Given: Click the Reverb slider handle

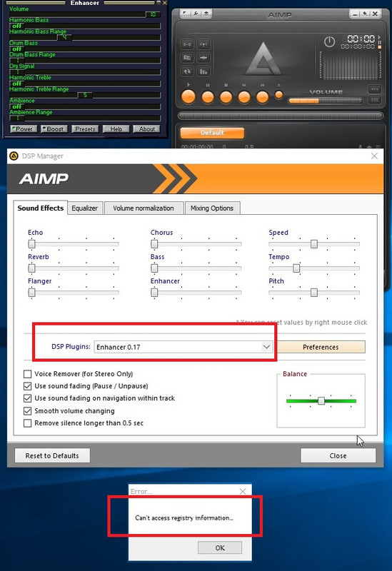Looking at the screenshot, I should coord(31,268).
